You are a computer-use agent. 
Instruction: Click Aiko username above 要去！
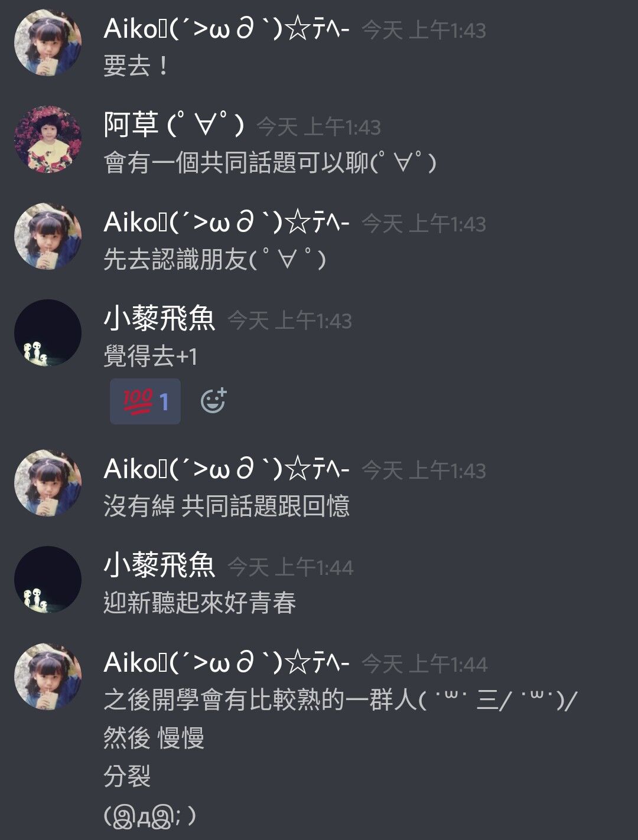click(227, 28)
